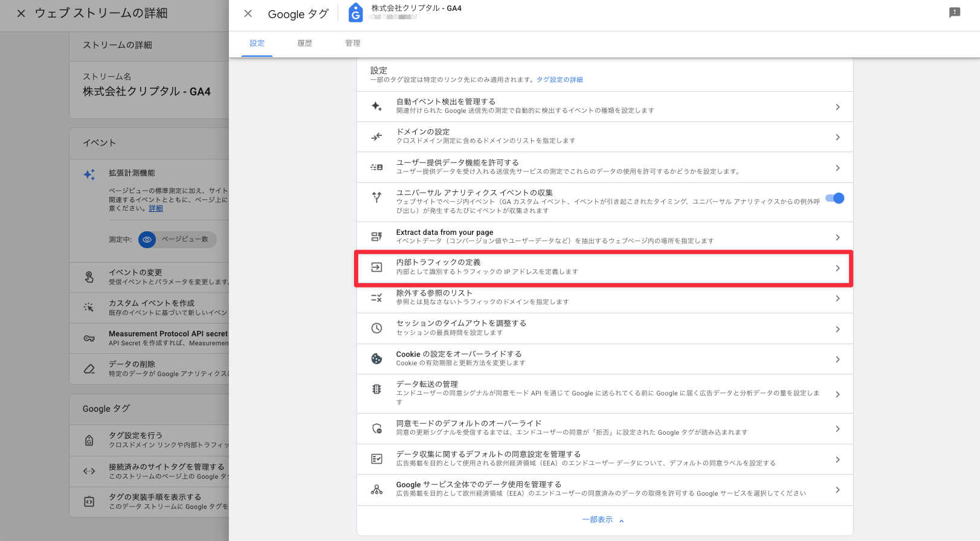This screenshot has width=980, height=541.
Task: Click the データ転送の管理 icon
Action: (376, 389)
